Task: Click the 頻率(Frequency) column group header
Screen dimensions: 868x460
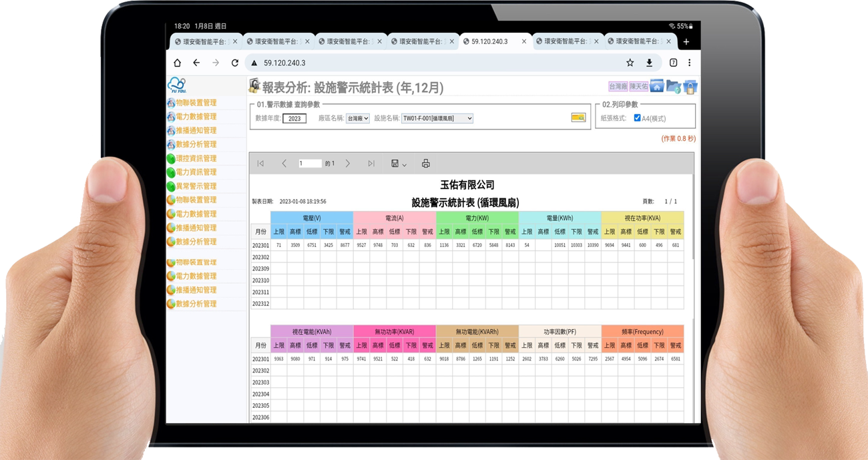Action: [642, 332]
